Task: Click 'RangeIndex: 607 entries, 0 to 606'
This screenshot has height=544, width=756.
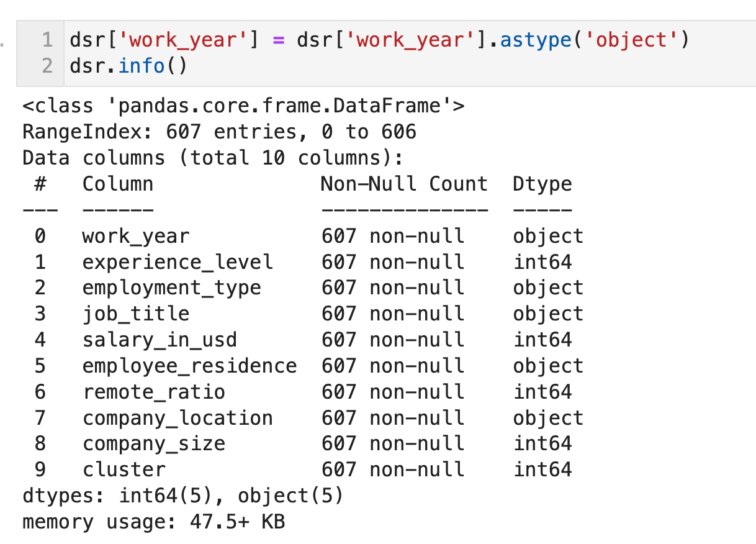Action: click(x=219, y=132)
